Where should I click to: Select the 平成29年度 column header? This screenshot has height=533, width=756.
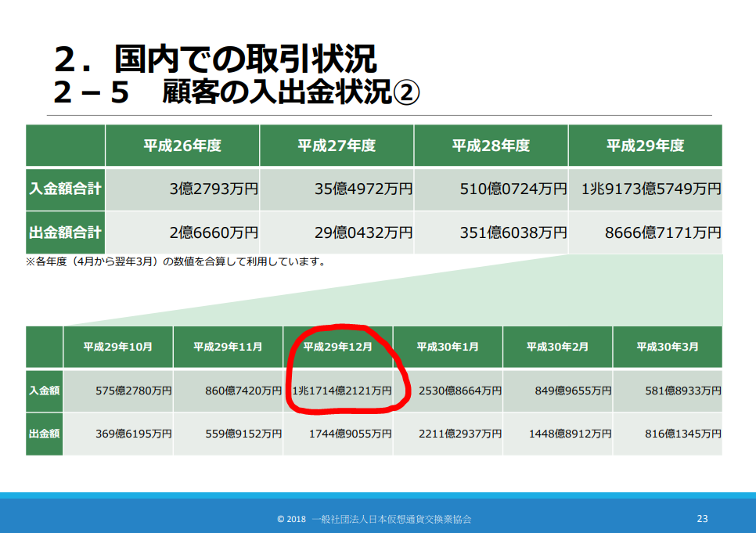(x=645, y=146)
